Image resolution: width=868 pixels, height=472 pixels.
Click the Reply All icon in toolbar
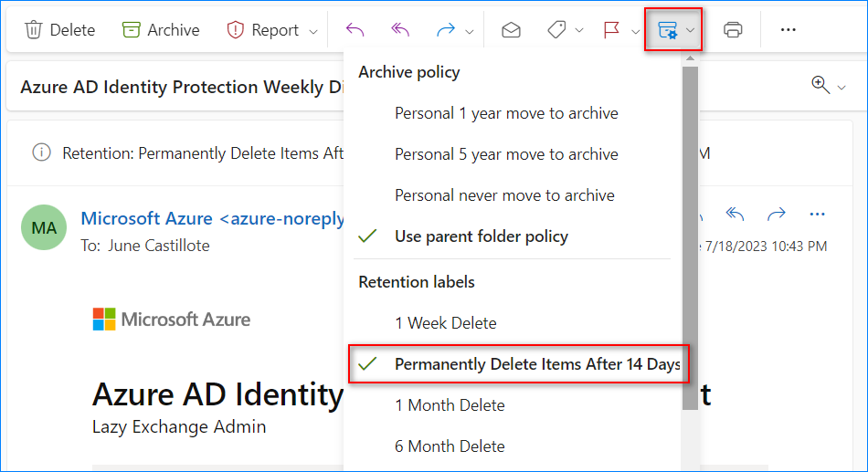[x=400, y=30]
